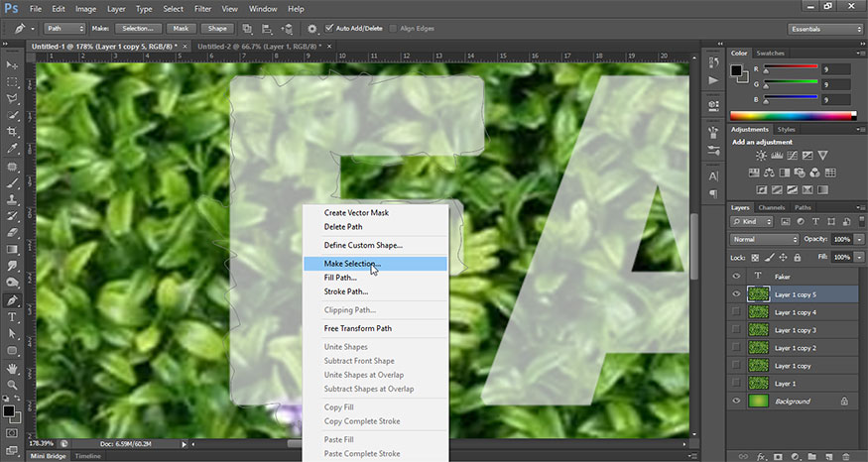Screen dimensions: 868x462
Task: Select the Move tool
Action: pyautogui.click(x=13, y=64)
